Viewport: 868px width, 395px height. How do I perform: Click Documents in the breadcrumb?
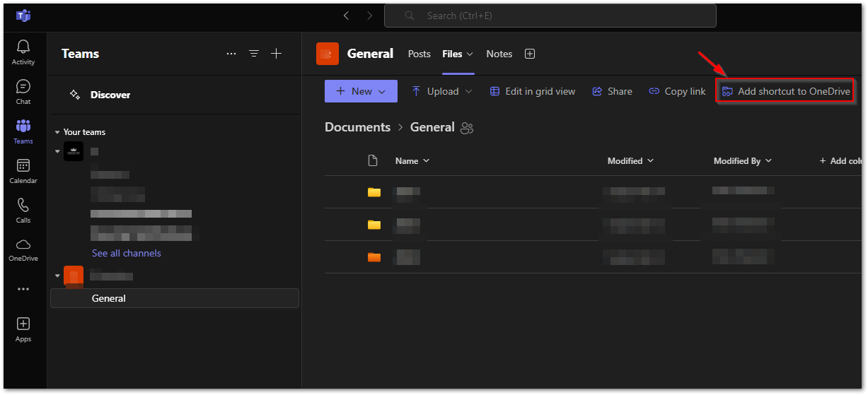click(x=357, y=127)
